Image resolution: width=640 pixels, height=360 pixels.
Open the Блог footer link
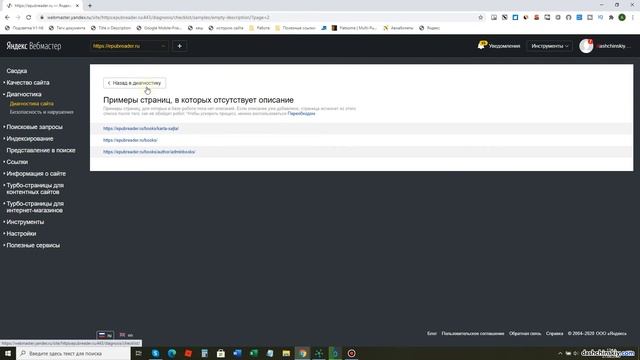click(432, 334)
